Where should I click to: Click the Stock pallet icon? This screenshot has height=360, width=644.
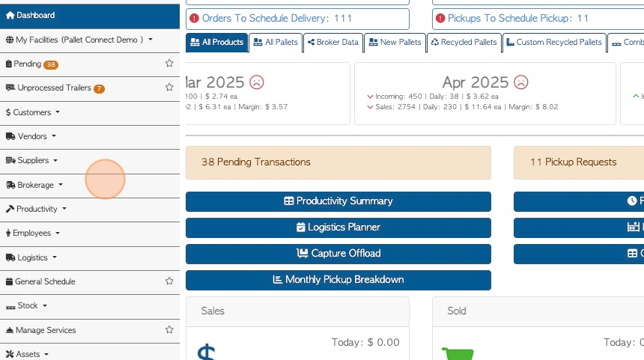10,306
